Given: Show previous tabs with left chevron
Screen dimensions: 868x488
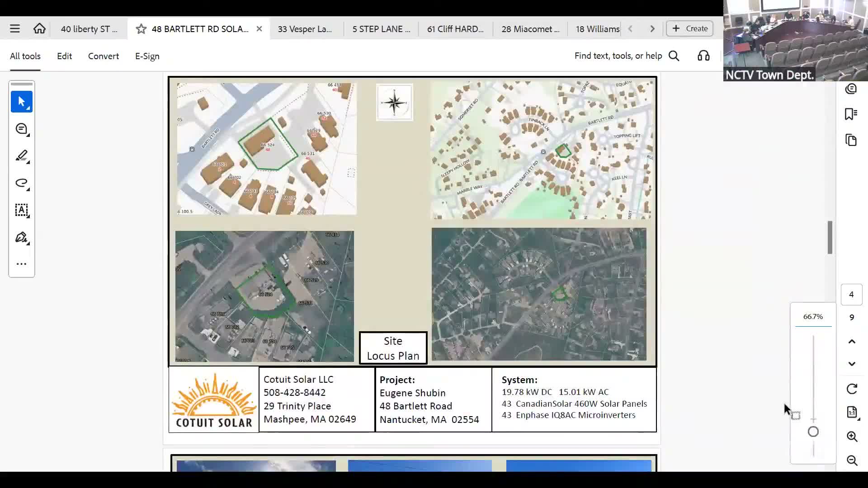Looking at the screenshot, I should [630, 29].
